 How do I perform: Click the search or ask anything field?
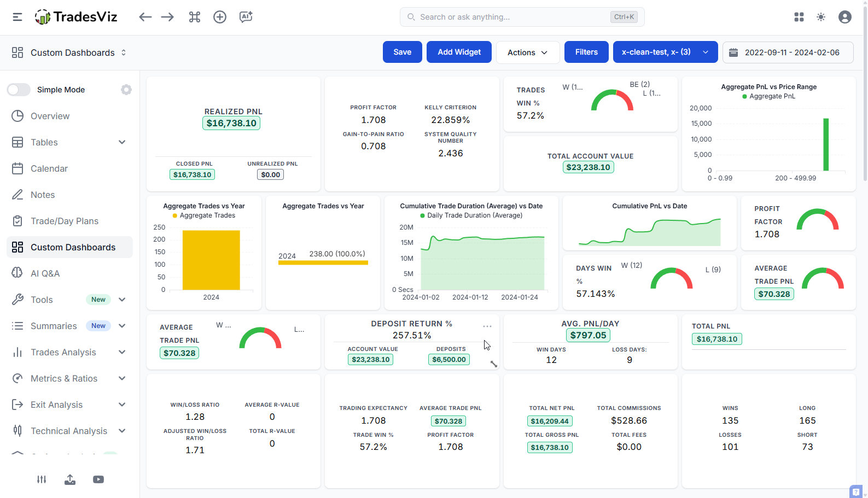(x=514, y=17)
